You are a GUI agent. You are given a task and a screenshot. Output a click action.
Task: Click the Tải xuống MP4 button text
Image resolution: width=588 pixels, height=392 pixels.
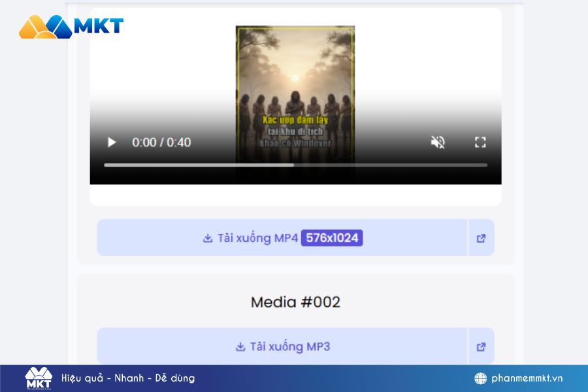point(257,238)
